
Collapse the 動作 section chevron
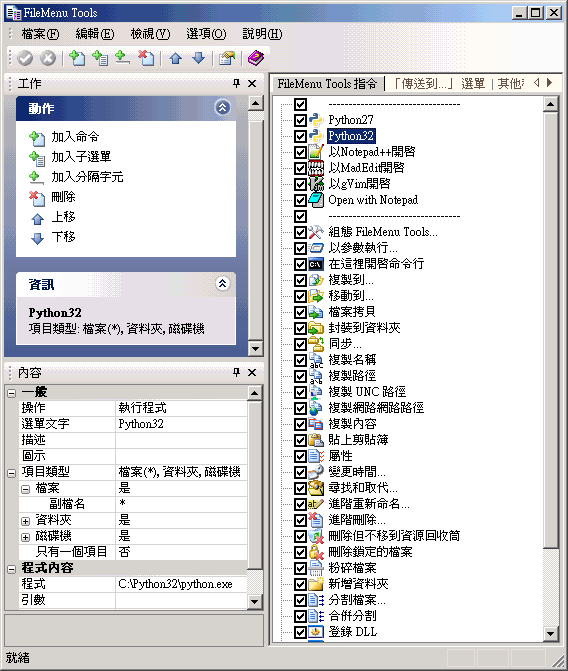pyautogui.click(x=223, y=107)
